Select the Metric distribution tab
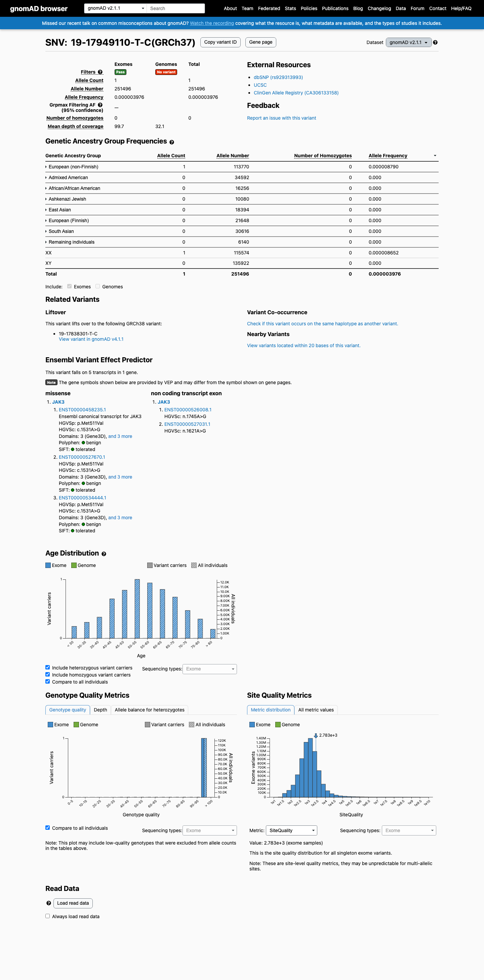 tap(271, 709)
